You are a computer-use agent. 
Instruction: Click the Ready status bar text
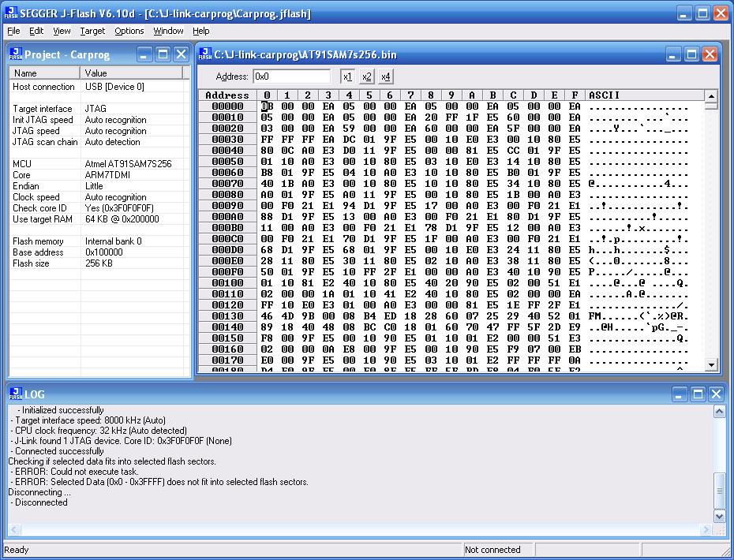click(17, 550)
